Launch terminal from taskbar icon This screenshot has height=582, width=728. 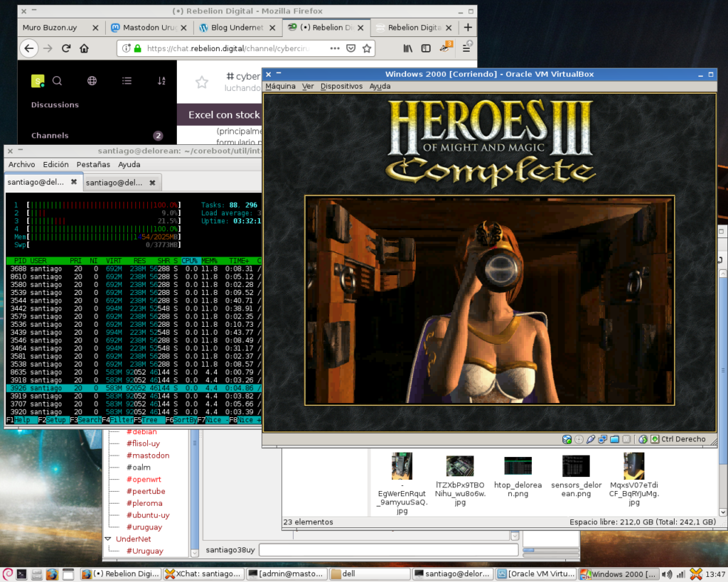22,574
